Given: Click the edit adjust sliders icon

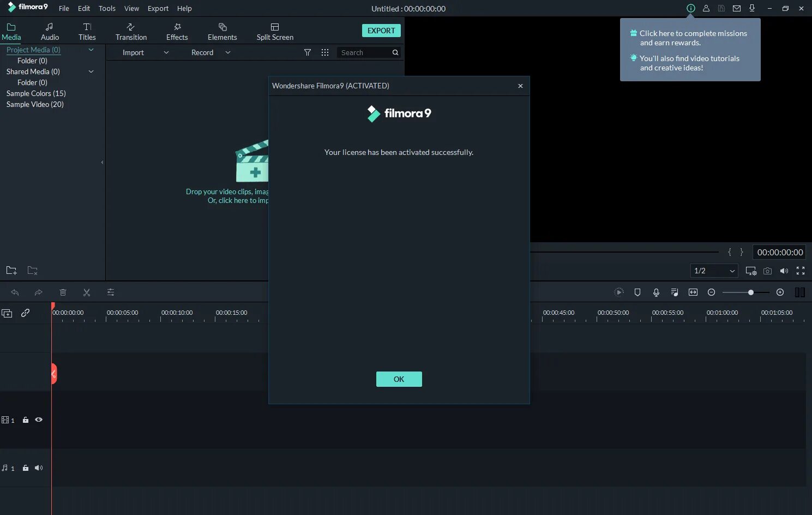Looking at the screenshot, I should click(x=111, y=292).
